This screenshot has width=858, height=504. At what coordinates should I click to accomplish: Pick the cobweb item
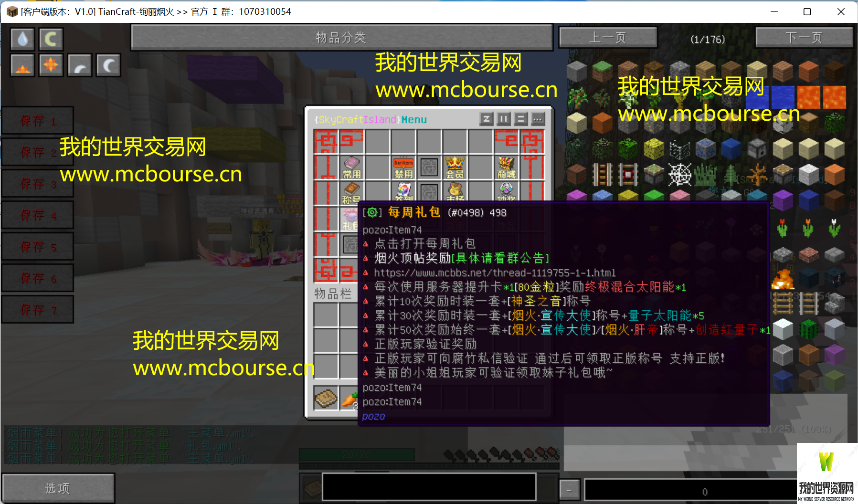point(680,174)
